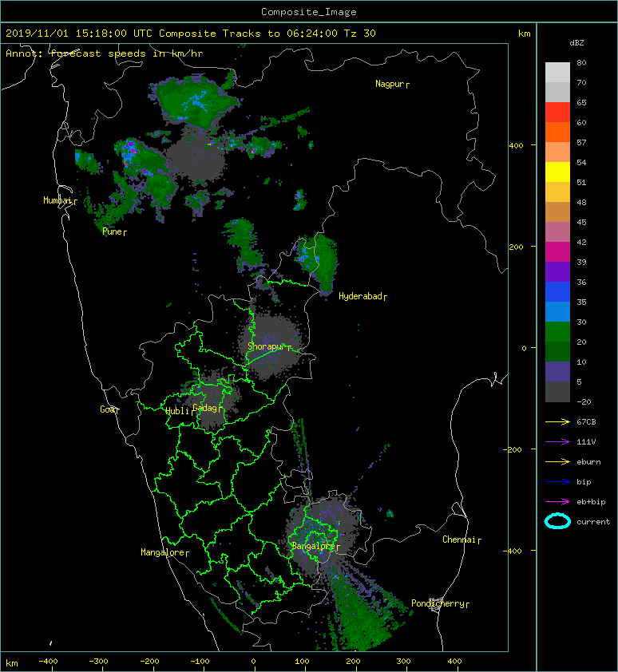
Task: Click the 'current' legend label
Action: pyautogui.click(x=593, y=522)
